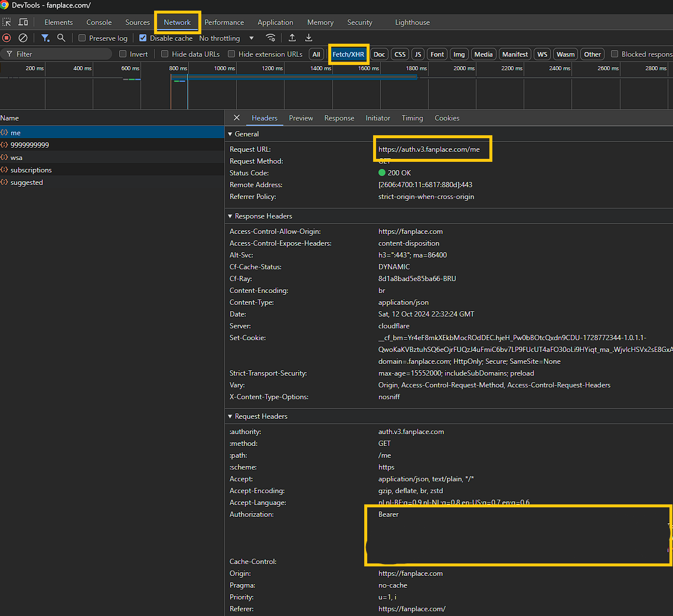Toggle the network filter funnel icon
The width and height of the screenshot is (673, 616).
pos(45,38)
